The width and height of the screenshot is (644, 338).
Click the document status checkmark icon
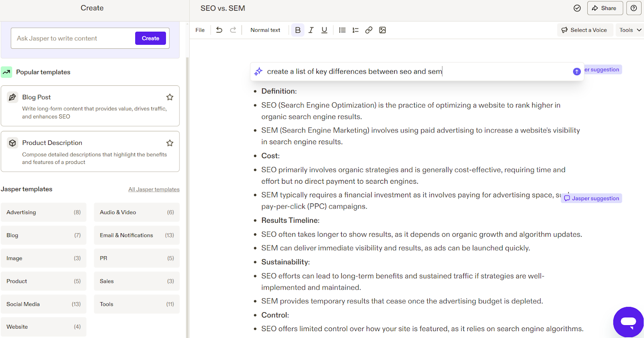tap(577, 8)
